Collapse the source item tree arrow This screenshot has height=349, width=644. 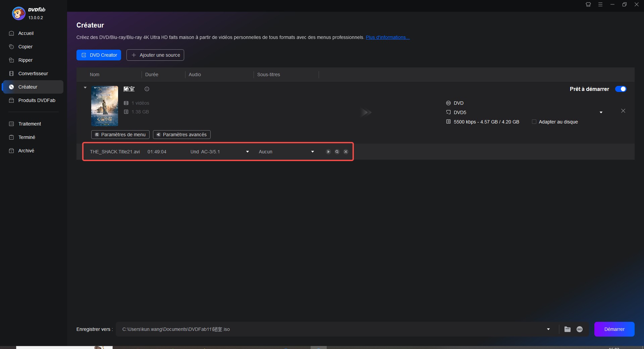[x=85, y=88]
